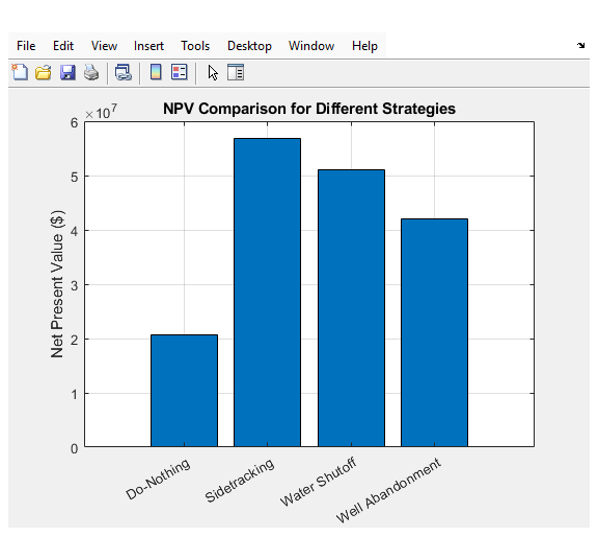Click the New Figure icon
This screenshot has height=536, width=598.
pyautogui.click(x=20, y=72)
